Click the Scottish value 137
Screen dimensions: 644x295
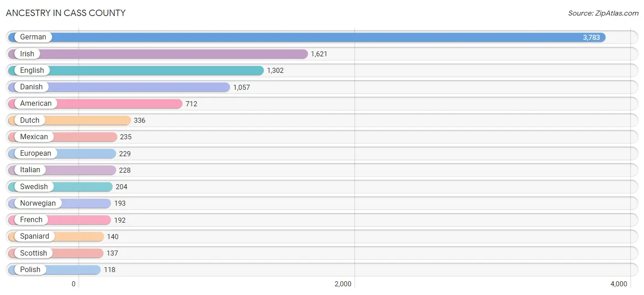coord(112,253)
